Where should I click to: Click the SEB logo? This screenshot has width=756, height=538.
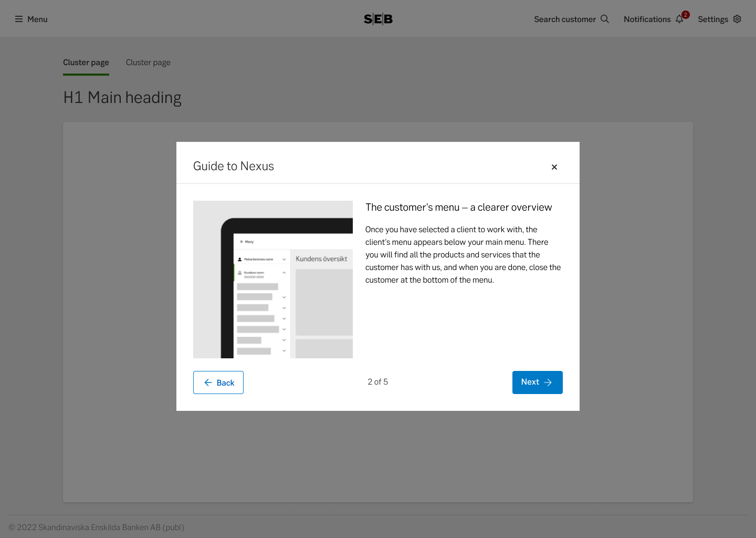378,19
